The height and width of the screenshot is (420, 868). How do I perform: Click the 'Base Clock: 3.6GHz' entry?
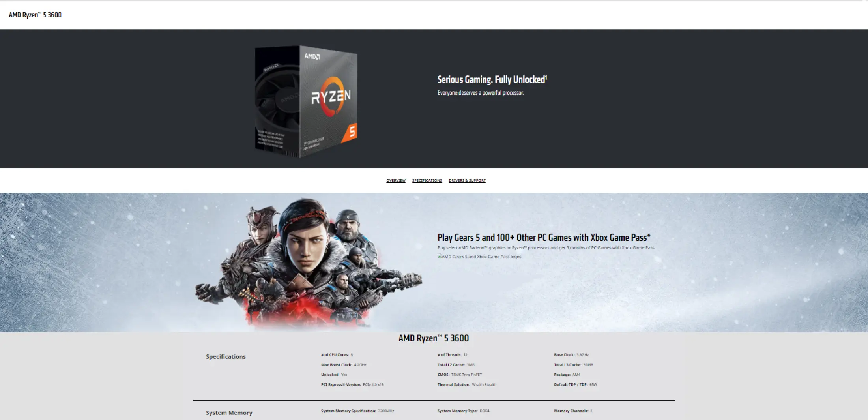coord(571,355)
